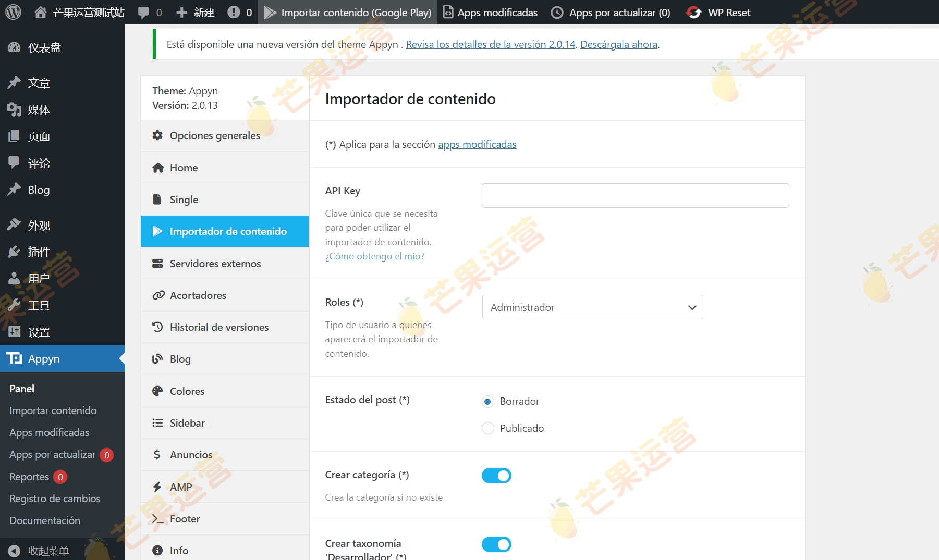939x560 pixels.
Task: Click the 评论 comments icon in sidebar
Action: [x=14, y=163]
